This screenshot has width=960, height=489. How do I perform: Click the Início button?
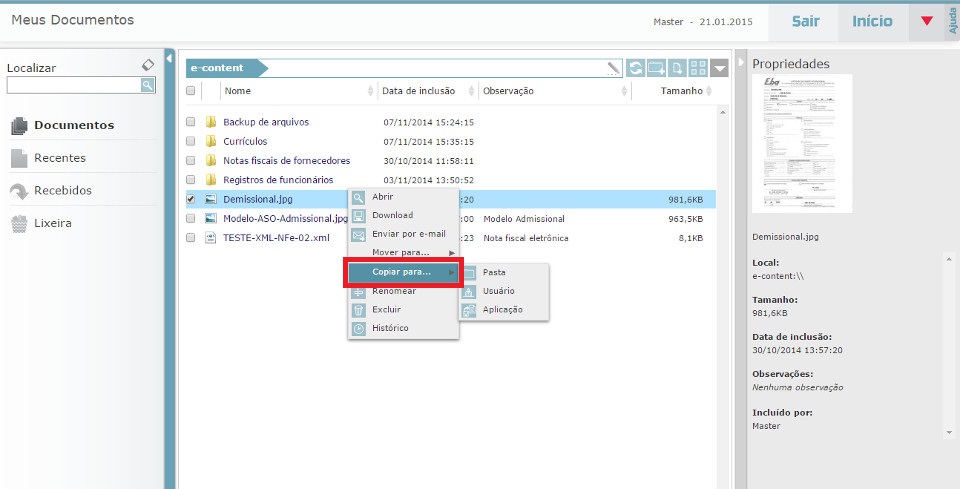pos(872,21)
